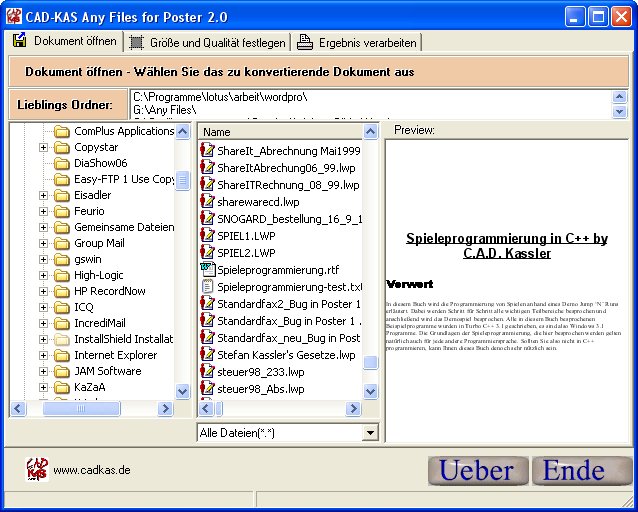638x512 pixels.
Task: Click the ICQ folder icon
Action: click(x=62, y=308)
